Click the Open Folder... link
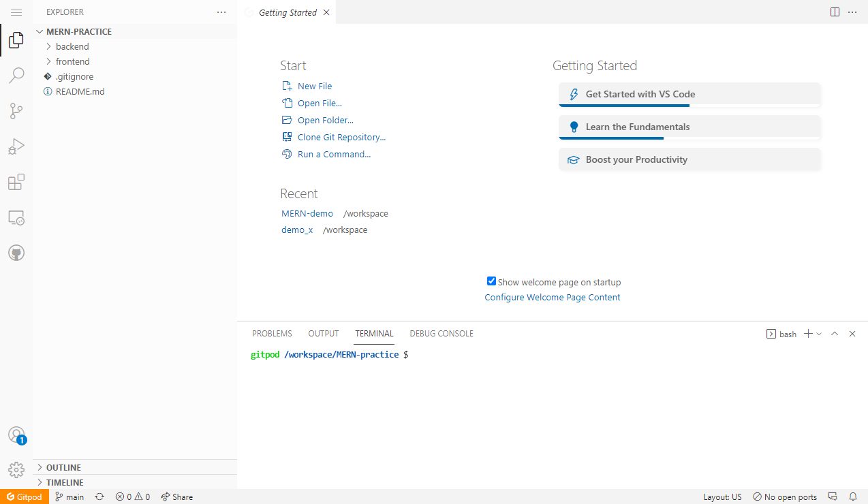This screenshot has width=868, height=504. click(317, 120)
